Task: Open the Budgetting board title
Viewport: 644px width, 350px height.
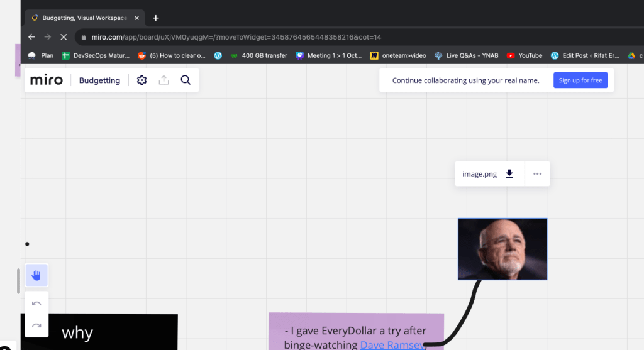Action: pos(99,80)
